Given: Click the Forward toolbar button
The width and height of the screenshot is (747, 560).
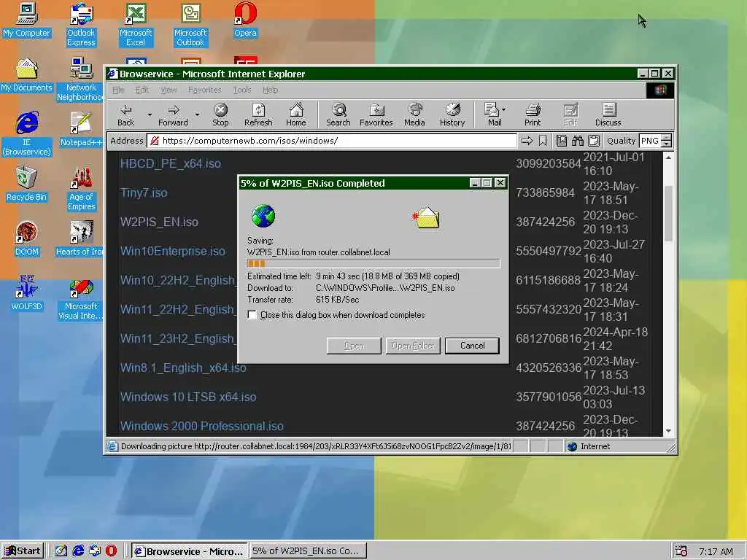Looking at the screenshot, I should [173, 114].
